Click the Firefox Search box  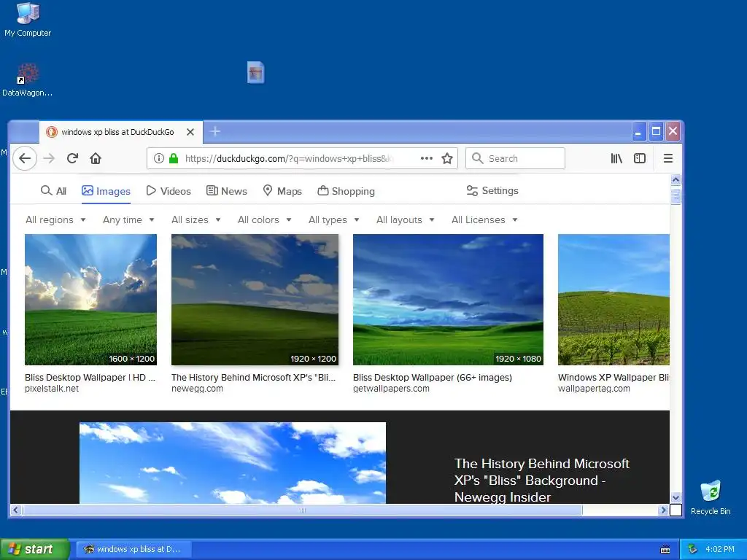tap(516, 158)
